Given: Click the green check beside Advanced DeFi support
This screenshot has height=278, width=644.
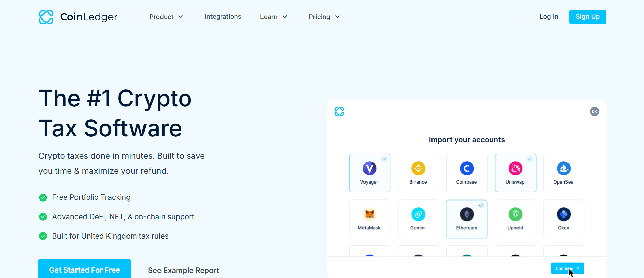Looking at the screenshot, I should pyautogui.click(x=43, y=217).
